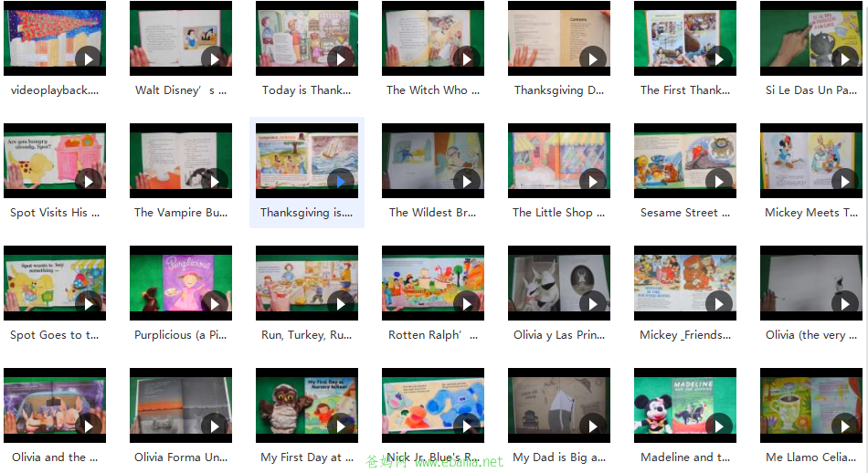
Task: Select the videoplayback thumbnail image
Action: (x=55, y=38)
